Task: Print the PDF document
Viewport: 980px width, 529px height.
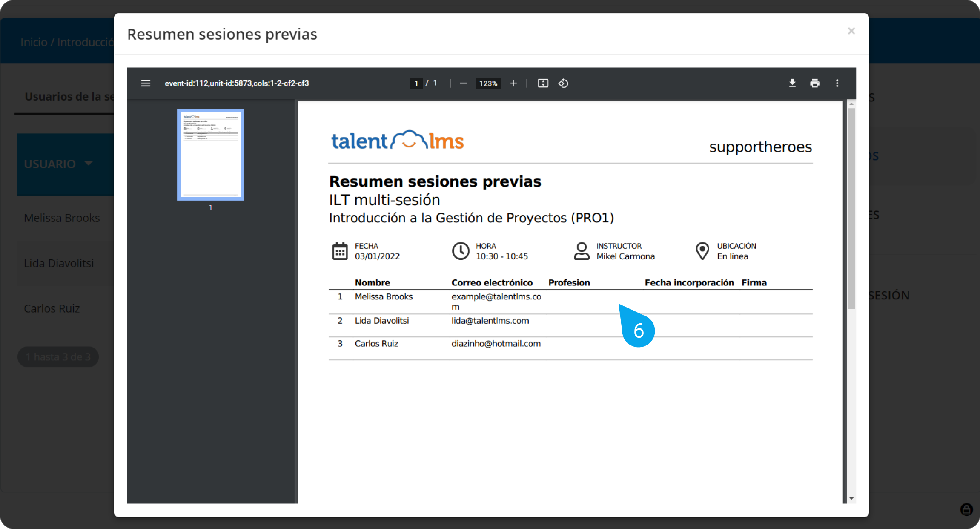Action: click(x=814, y=83)
